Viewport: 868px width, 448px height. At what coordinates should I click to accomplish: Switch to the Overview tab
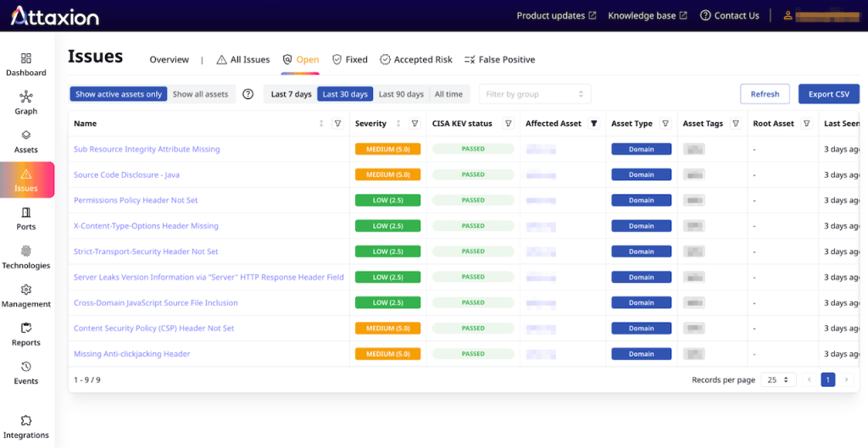tap(170, 60)
